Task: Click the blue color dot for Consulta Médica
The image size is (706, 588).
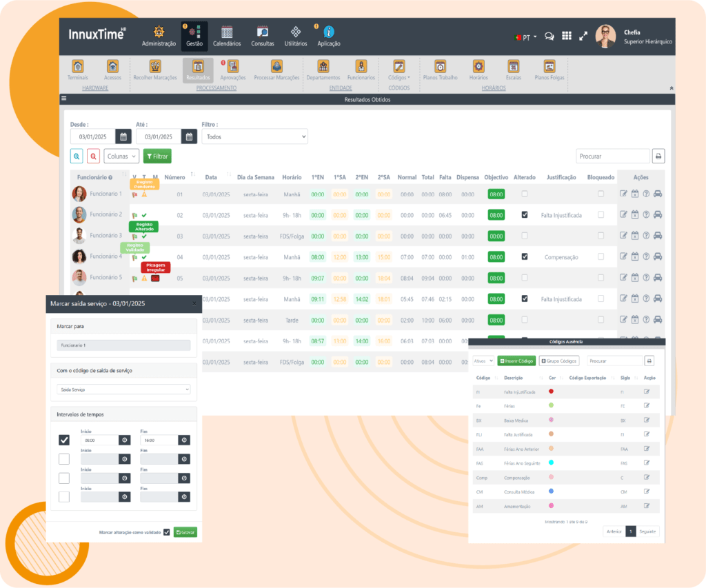Action: tap(551, 491)
